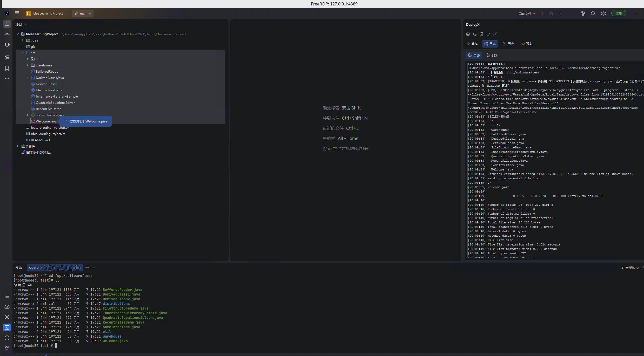Viewport: 644px width, 356px height.
Task: Switch to the 脚本 tab in DeployX
Action: (526, 44)
